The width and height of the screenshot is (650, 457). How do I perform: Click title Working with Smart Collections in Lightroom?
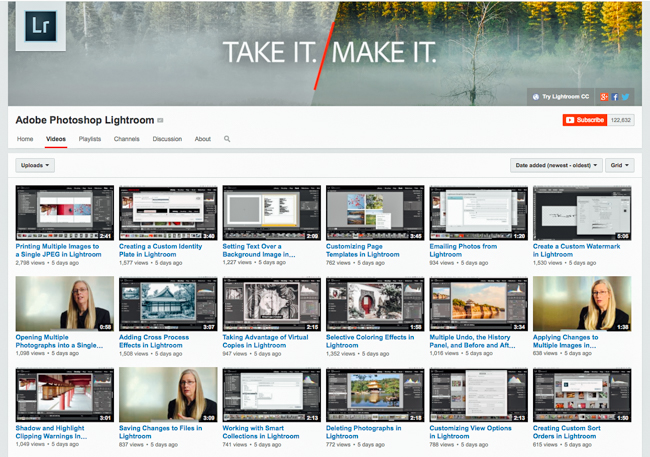(261, 432)
